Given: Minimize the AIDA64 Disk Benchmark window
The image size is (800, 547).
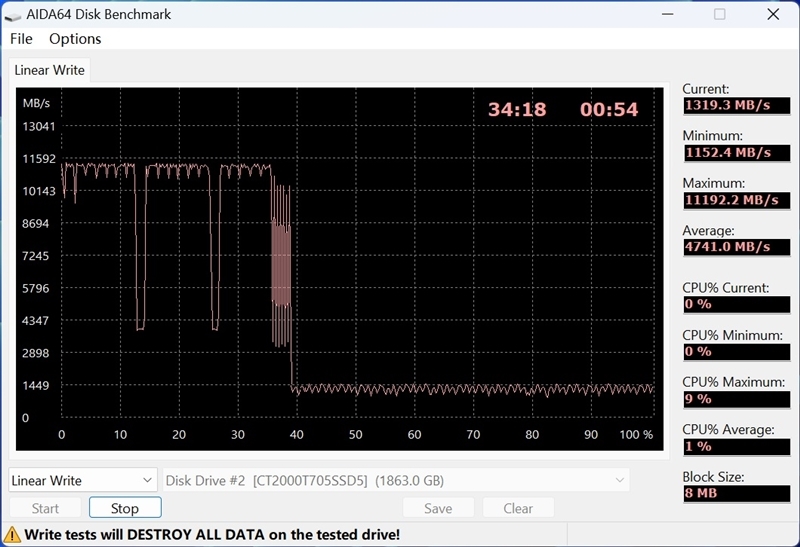Looking at the screenshot, I should point(667,14).
